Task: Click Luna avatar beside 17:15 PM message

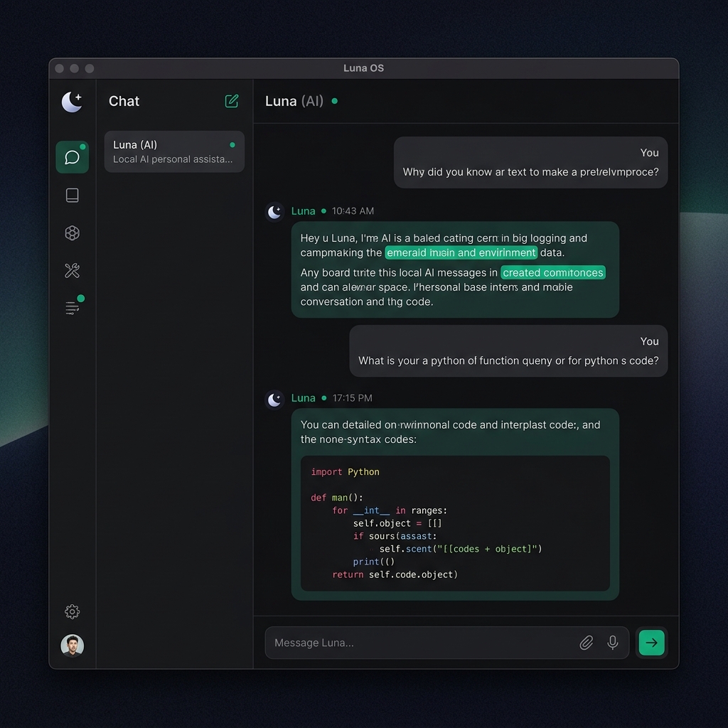Action: (274, 400)
